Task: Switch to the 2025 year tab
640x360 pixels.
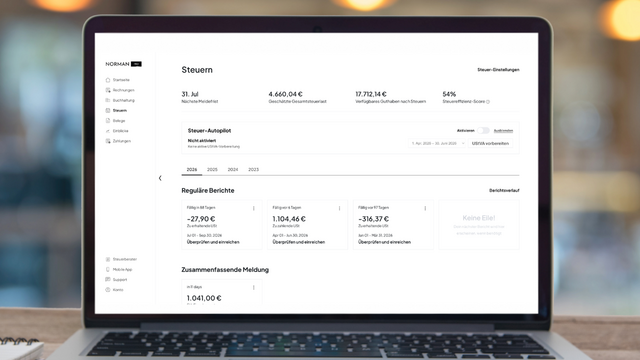Action: point(212,169)
